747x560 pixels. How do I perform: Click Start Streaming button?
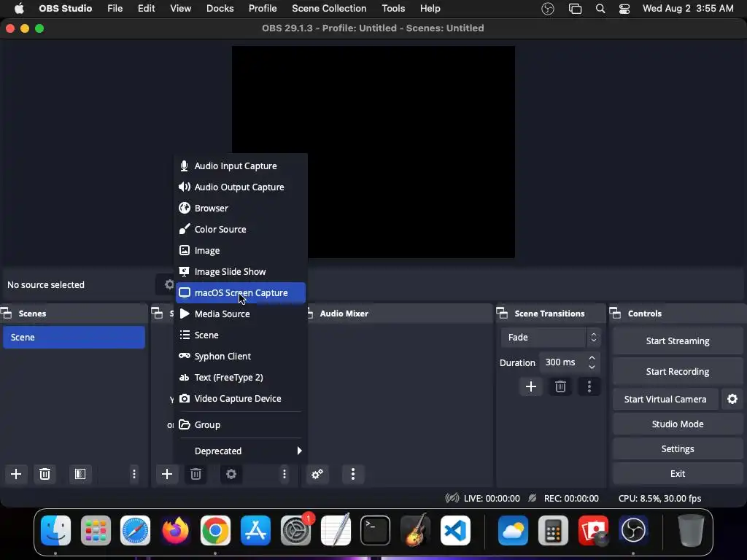[x=678, y=341]
